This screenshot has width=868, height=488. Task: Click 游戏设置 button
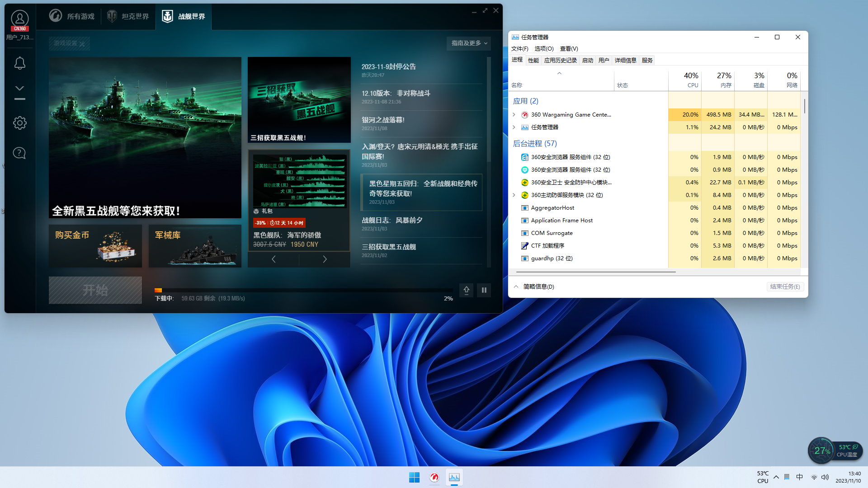[69, 43]
